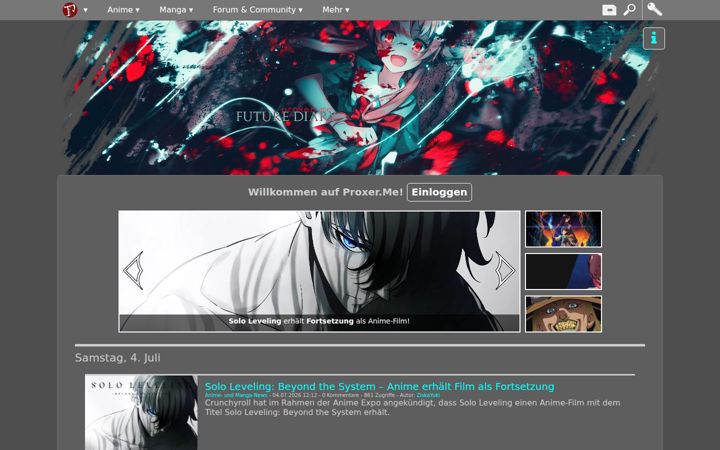Click the Einloggen button
Image resolution: width=720 pixels, height=450 pixels.
point(439,192)
